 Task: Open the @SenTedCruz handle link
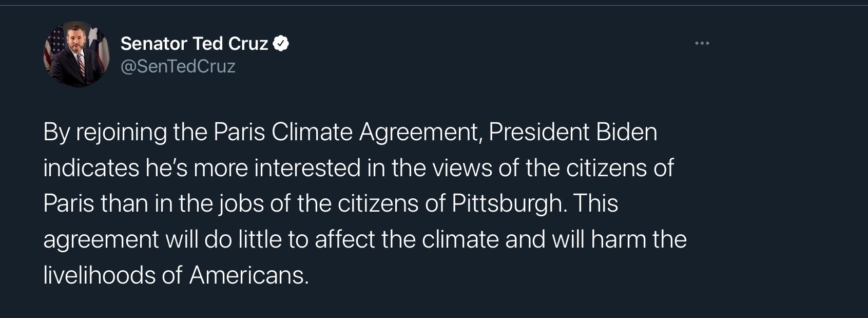coord(178,66)
